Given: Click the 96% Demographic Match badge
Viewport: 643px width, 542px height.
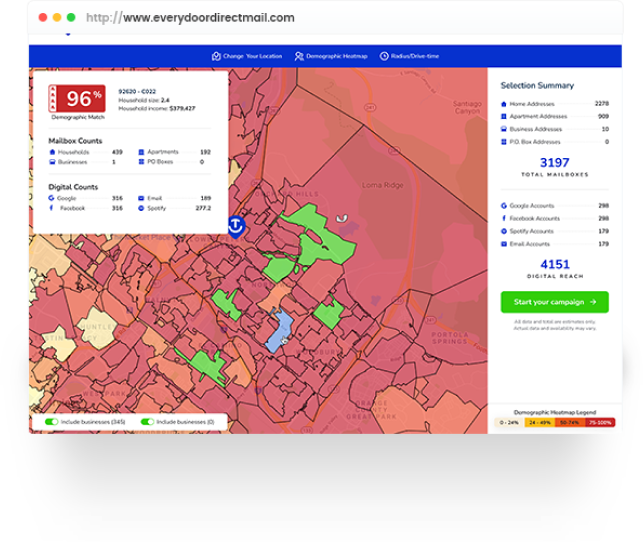Looking at the screenshot, I should click(x=77, y=98).
